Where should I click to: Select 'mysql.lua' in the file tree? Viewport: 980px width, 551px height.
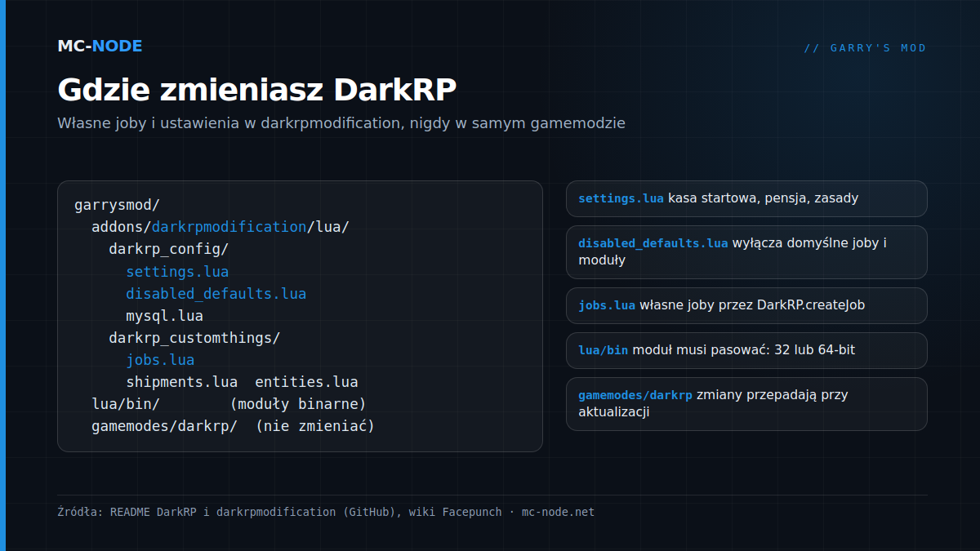pos(164,315)
